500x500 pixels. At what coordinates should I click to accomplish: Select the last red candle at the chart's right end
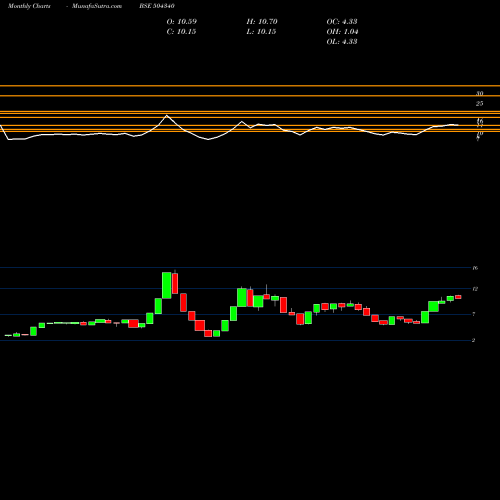click(458, 297)
